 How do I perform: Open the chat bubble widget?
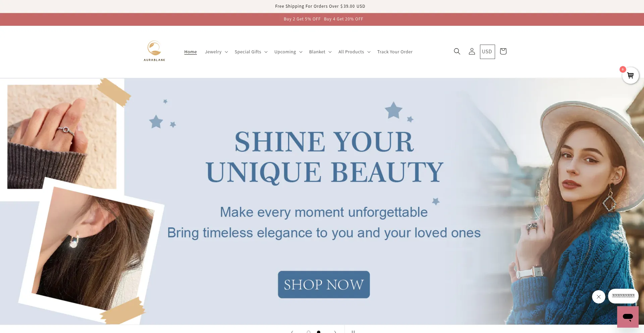(628, 317)
